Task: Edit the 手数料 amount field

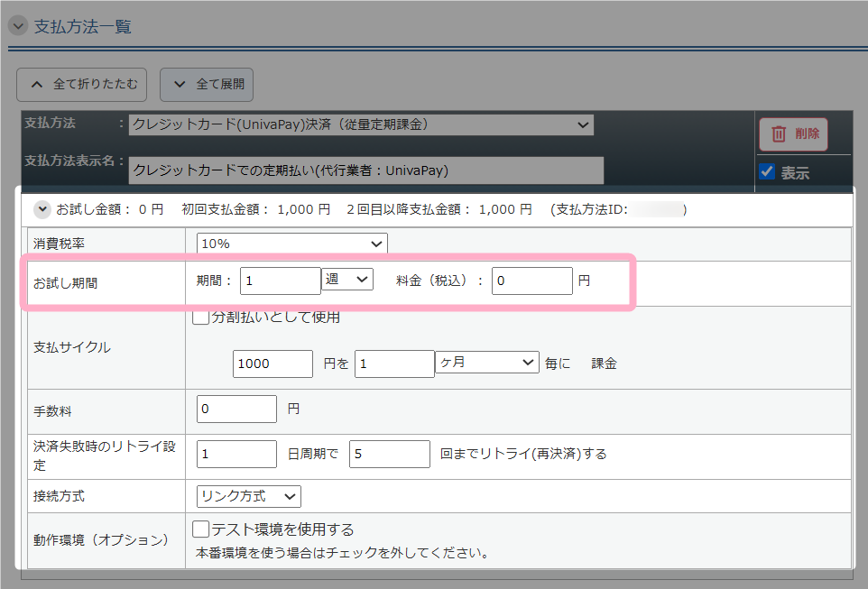Action: [x=236, y=409]
